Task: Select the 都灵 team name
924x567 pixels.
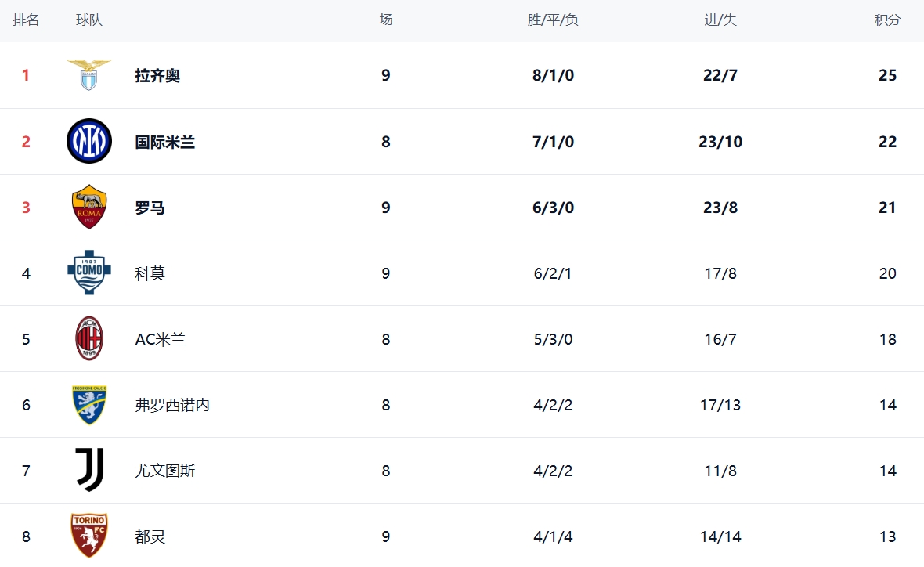Action: point(150,537)
